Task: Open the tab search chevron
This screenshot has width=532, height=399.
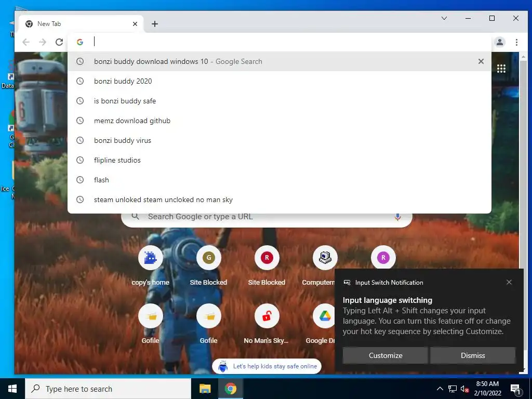Action: click(x=444, y=18)
